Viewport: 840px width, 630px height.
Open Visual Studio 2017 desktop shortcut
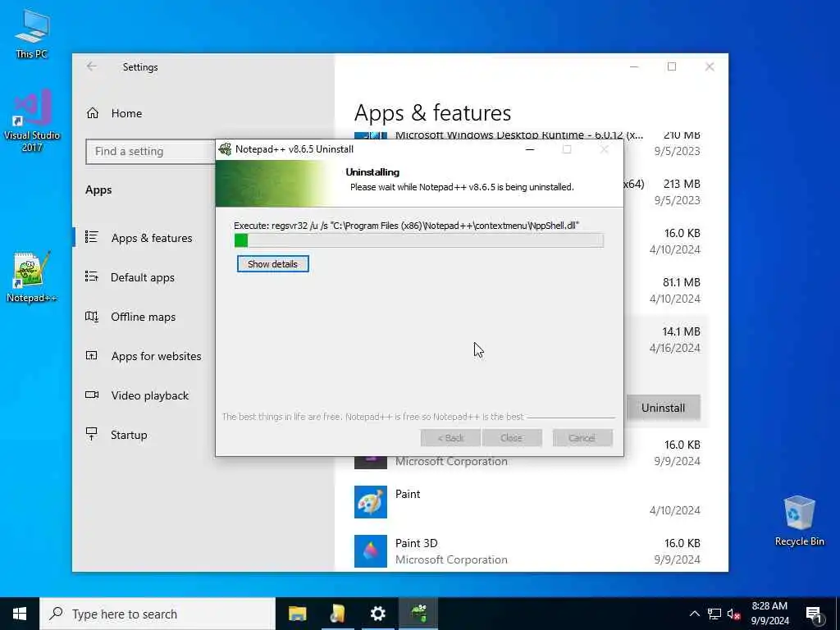32,120
